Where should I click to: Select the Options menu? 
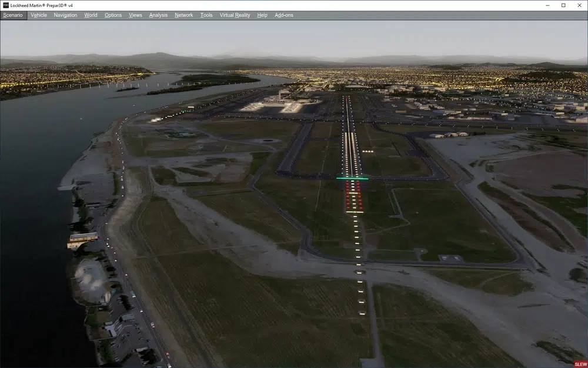[x=113, y=15]
